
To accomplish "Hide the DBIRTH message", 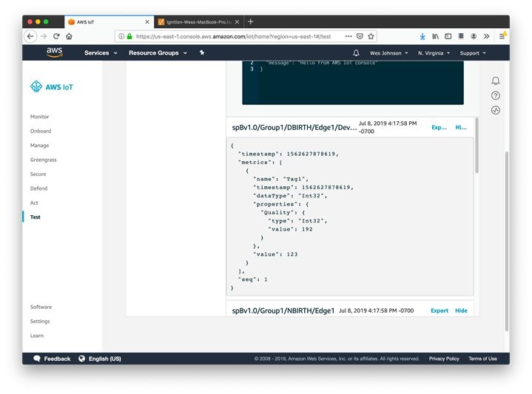I will click(461, 127).
